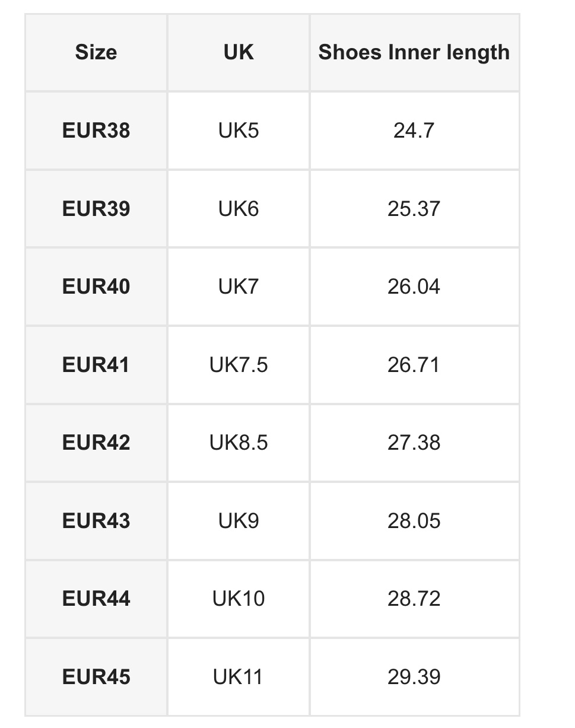This screenshot has height=728, width=575.
Task: Select the 24.7 inner length value
Action: click(x=414, y=131)
